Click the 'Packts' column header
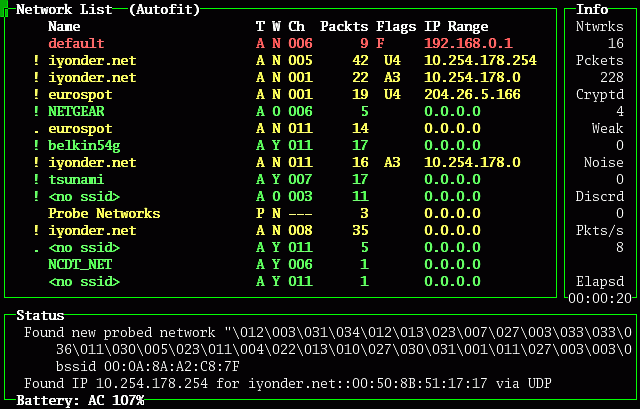Screen dimensions: 640x409 tap(344, 27)
